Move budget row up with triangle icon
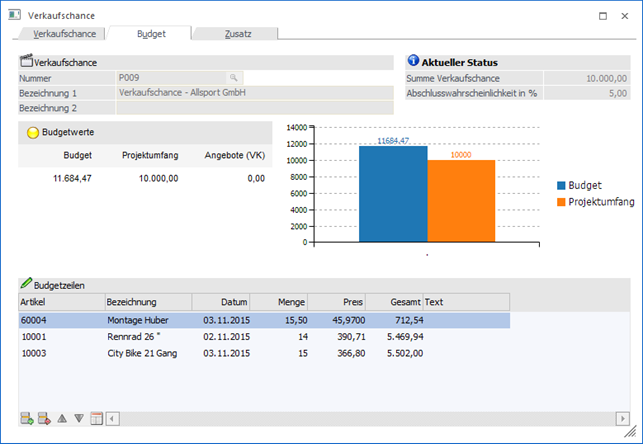Screen dimensions: 643x444 point(62,418)
